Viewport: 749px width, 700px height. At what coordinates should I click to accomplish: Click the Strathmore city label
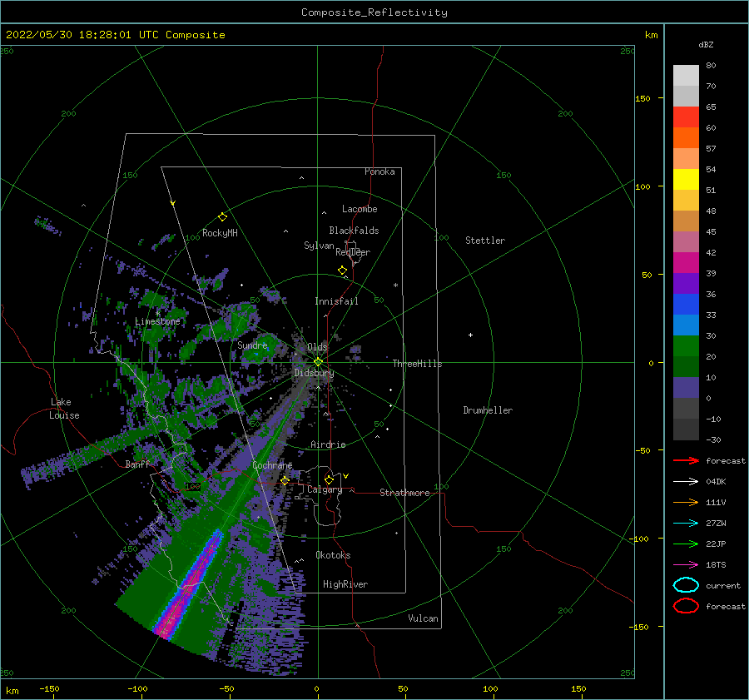(x=404, y=493)
